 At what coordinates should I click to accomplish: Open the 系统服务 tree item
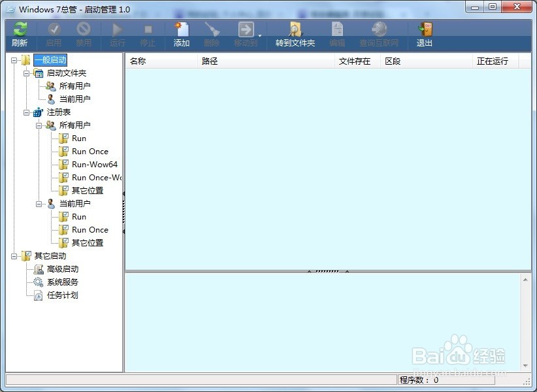pos(63,282)
